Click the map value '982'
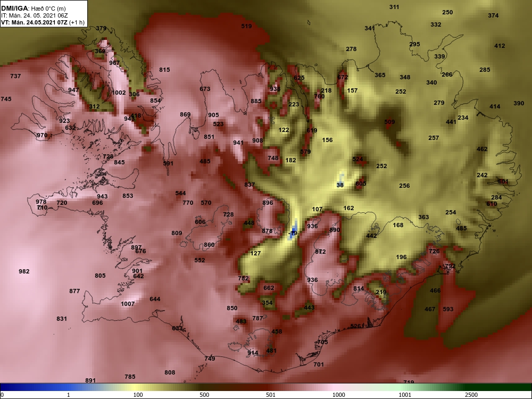 click(24, 271)
